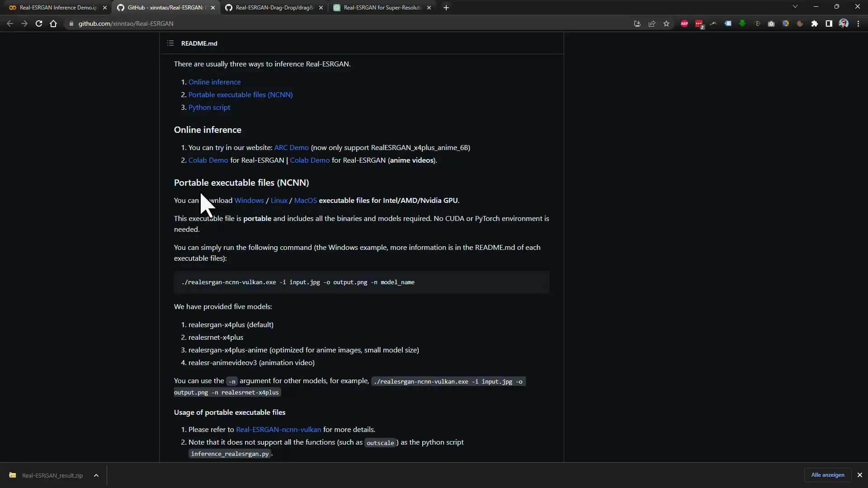Click the Portable executable files NCNN link
The image size is (868, 488).
241,94
